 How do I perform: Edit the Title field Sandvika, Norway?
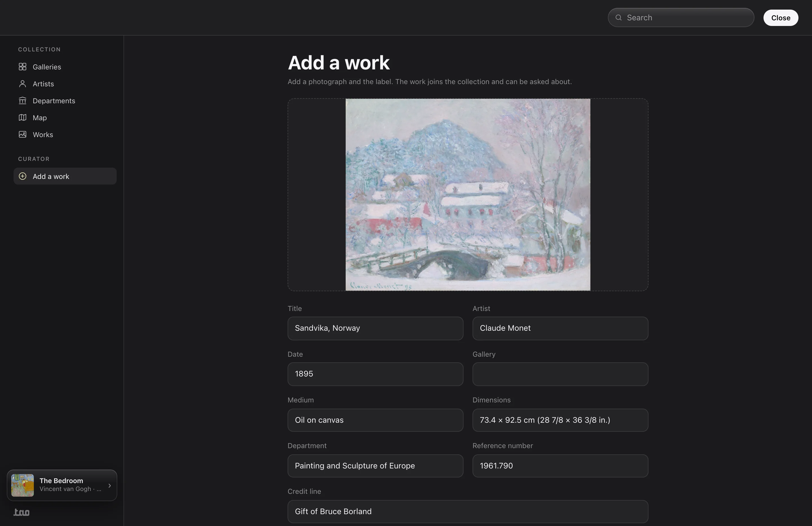(x=375, y=328)
